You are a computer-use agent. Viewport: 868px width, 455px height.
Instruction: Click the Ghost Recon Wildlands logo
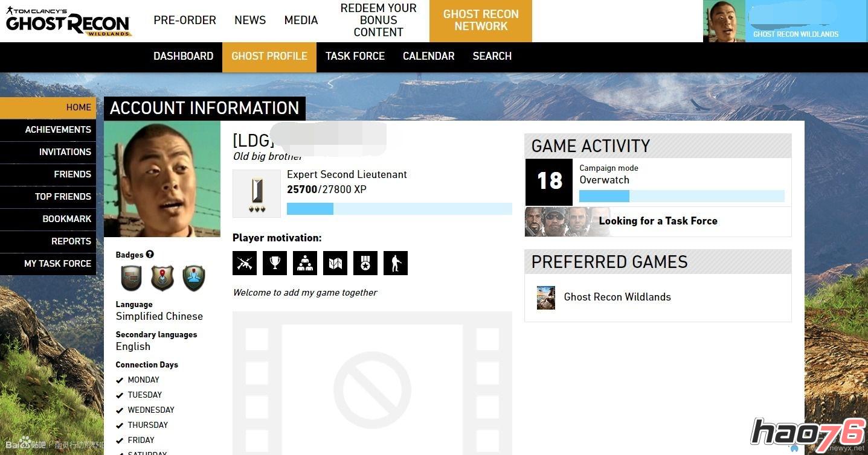pos(68,21)
